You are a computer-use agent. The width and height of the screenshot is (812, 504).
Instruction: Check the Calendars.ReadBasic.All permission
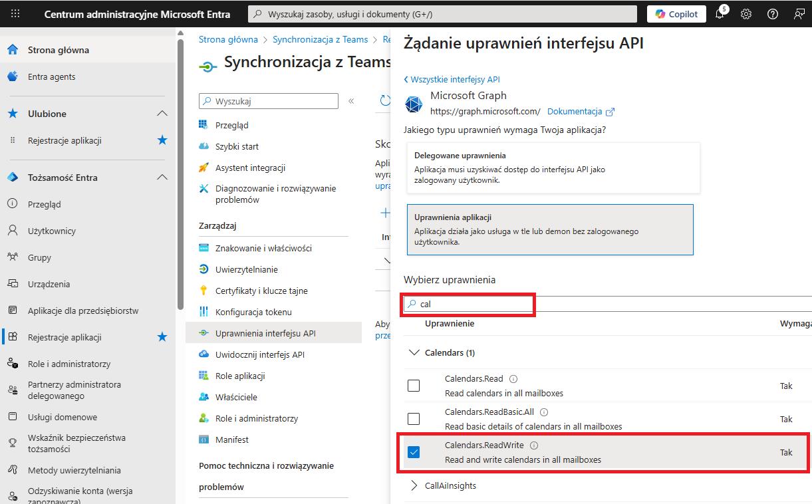[x=414, y=419]
